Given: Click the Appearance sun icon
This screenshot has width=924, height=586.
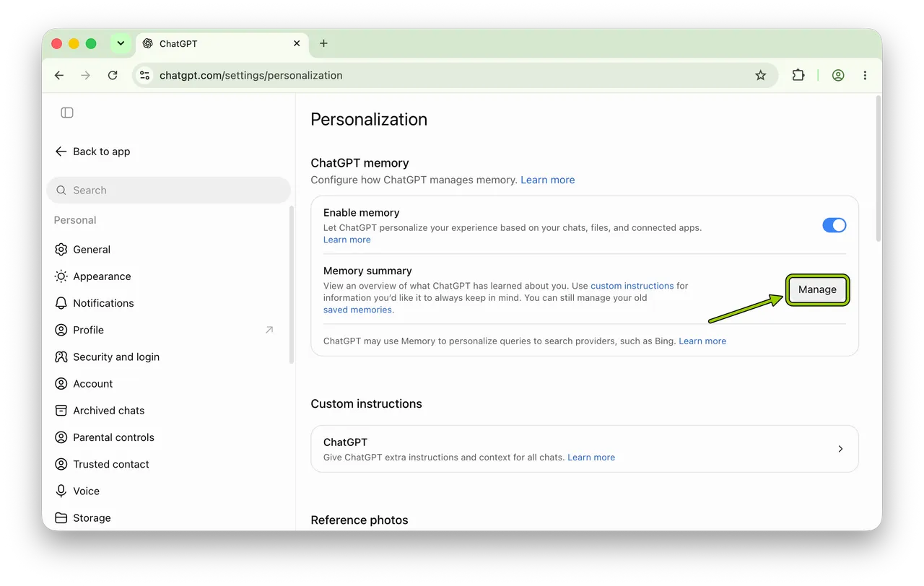Looking at the screenshot, I should click(61, 276).
